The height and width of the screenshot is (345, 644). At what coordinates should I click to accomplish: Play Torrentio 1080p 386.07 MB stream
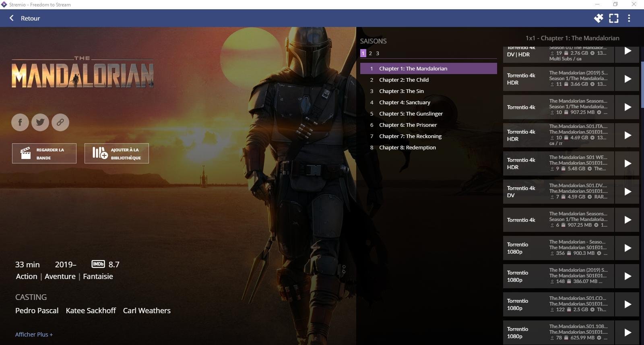pyautogui.click(x=627, y=276)
